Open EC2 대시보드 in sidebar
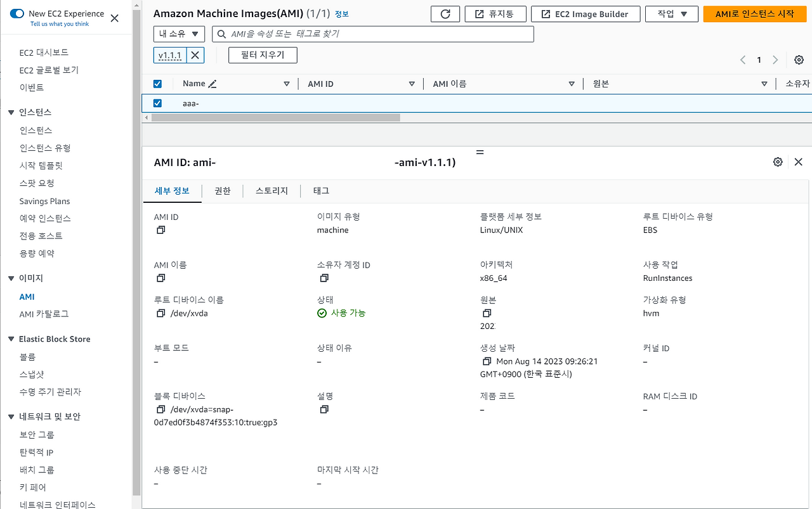Image resolution: width=812 pixels, height=509 pixels. [44, 53]
